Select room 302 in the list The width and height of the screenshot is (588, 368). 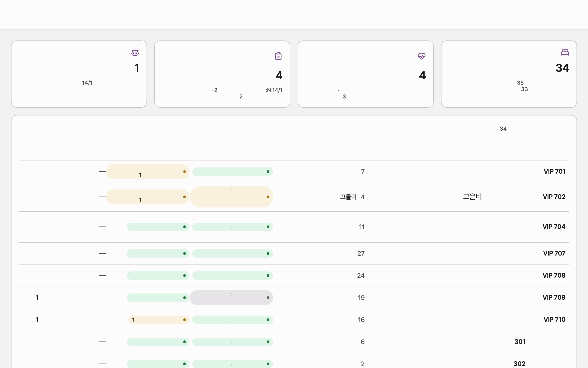520,364
